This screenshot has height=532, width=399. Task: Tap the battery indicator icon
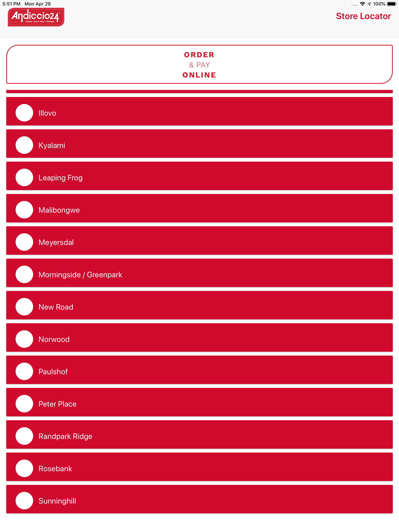(x=392, y=4)
